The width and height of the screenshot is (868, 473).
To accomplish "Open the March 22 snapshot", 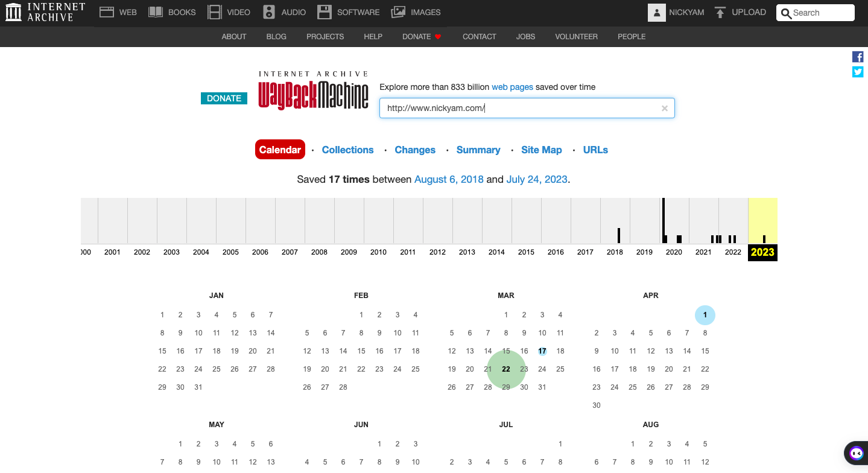I will point(506,369).
